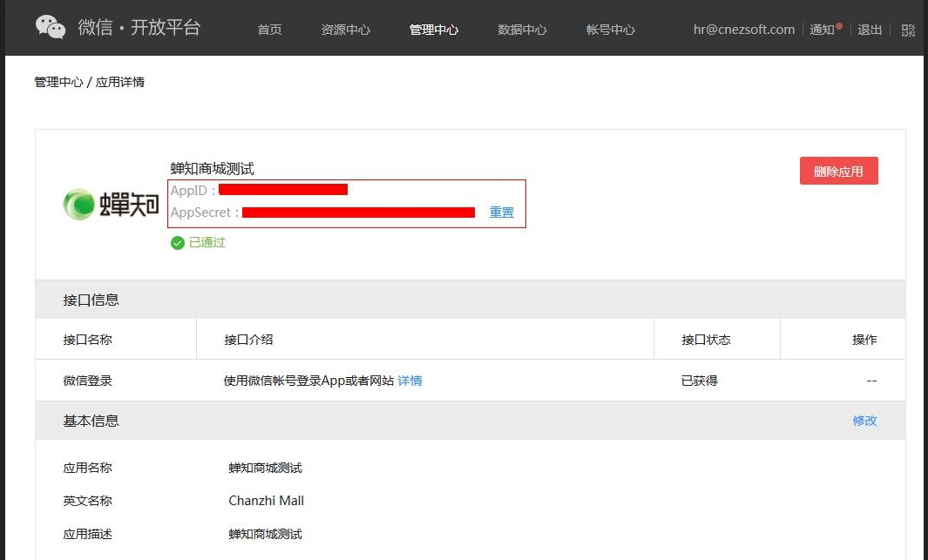Viewport: 928px width, 560px height.
Task: Select the app title 蝉知商城测试 heading
Action: point(213,169)
